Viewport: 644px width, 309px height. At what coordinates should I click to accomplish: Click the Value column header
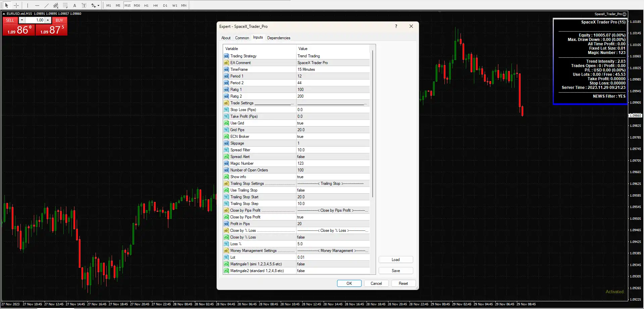pos(333,49)
